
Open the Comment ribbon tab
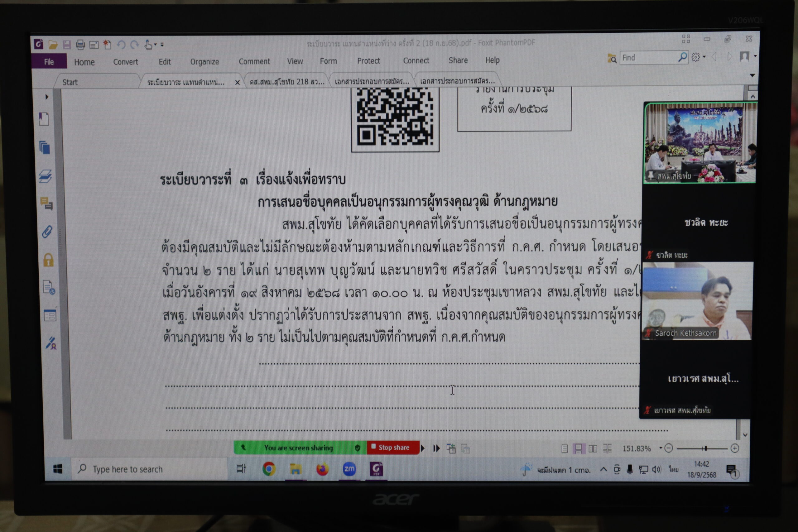click(254, 61)
